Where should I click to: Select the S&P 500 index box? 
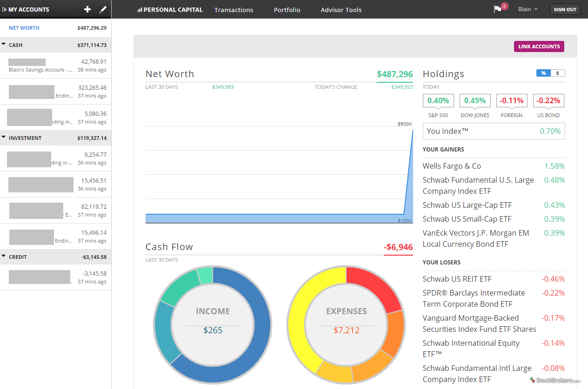click(x=438, y=100)
